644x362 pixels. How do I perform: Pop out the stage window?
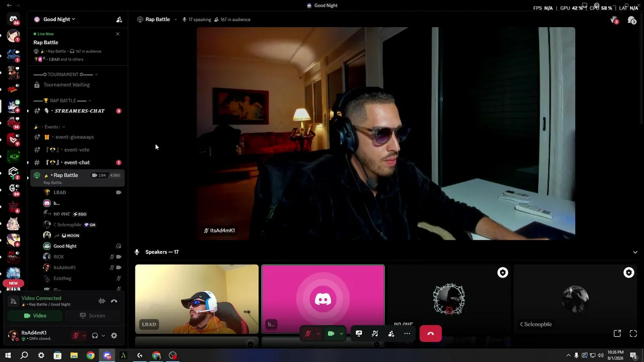tap(617, 334)
